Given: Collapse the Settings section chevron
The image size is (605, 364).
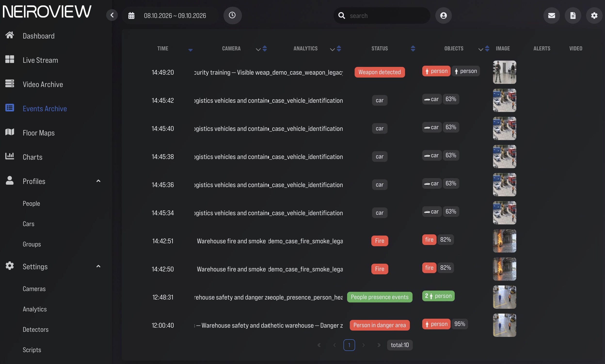Looking at the screenshot, I should 98,266.
